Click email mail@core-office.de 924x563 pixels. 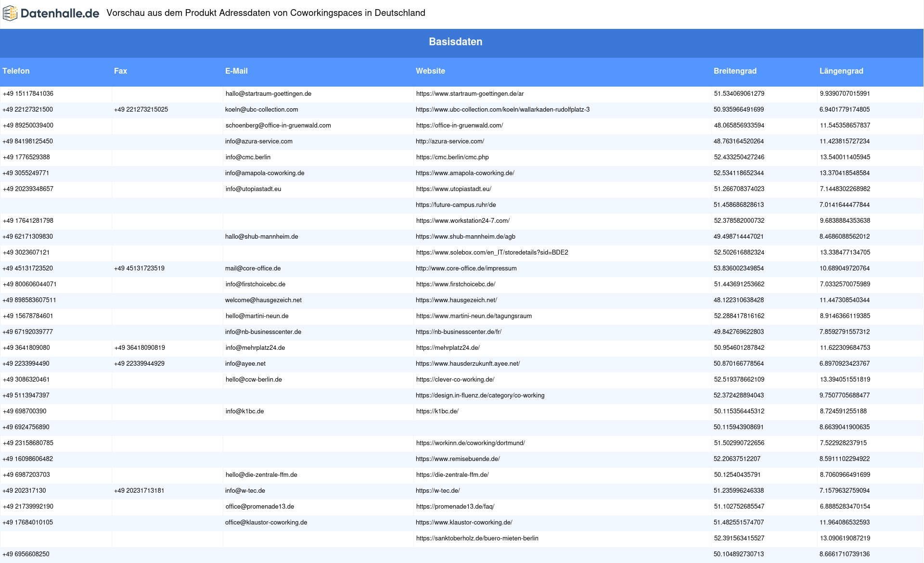253,269
